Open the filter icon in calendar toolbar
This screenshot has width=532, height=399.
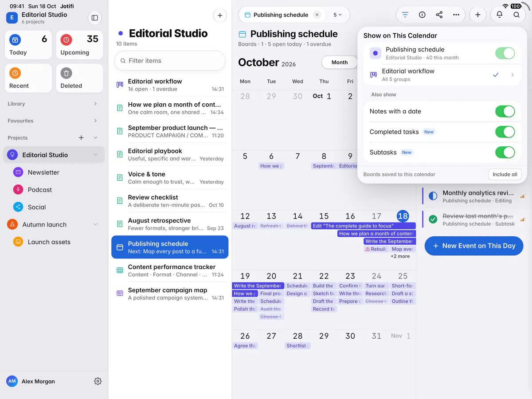click(405, 15)
